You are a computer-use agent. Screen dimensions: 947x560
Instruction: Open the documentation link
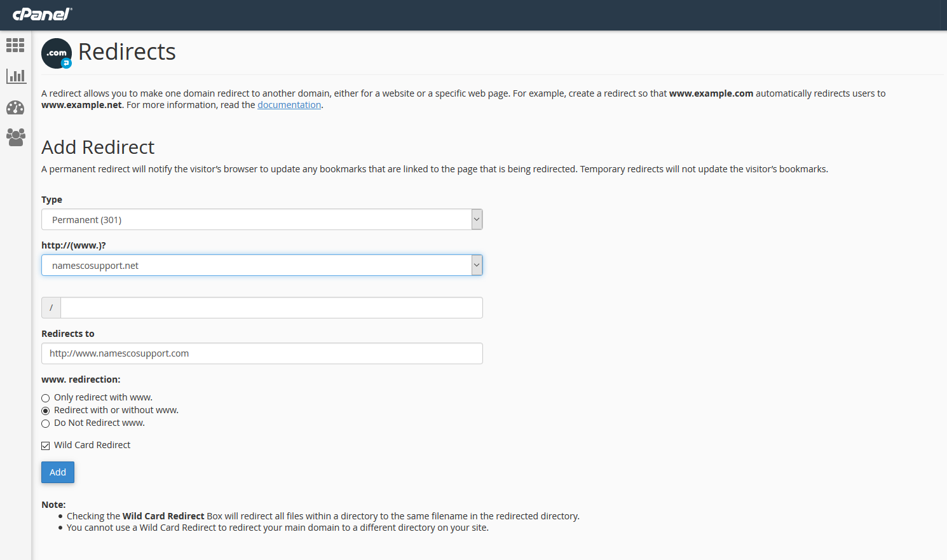(x=289, y=104)
